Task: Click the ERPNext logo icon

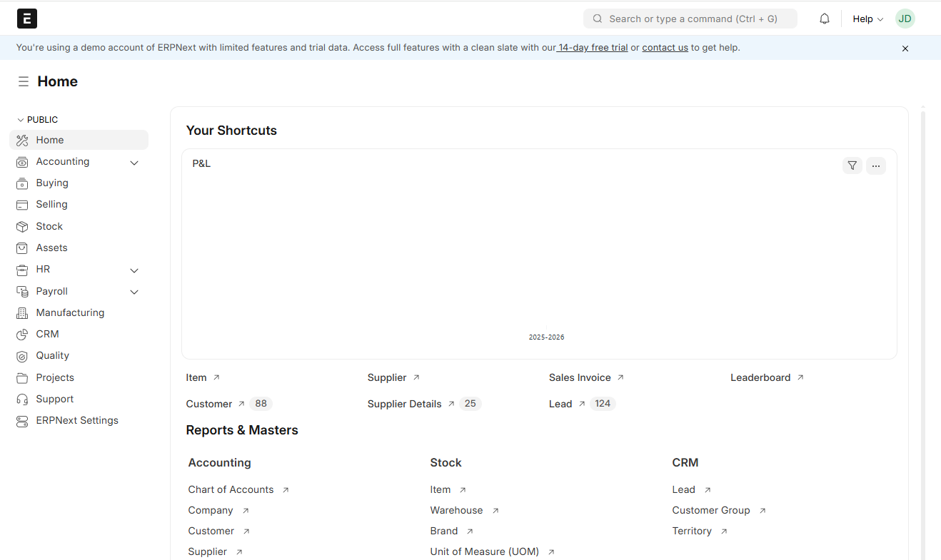Action: click(27, 19)
